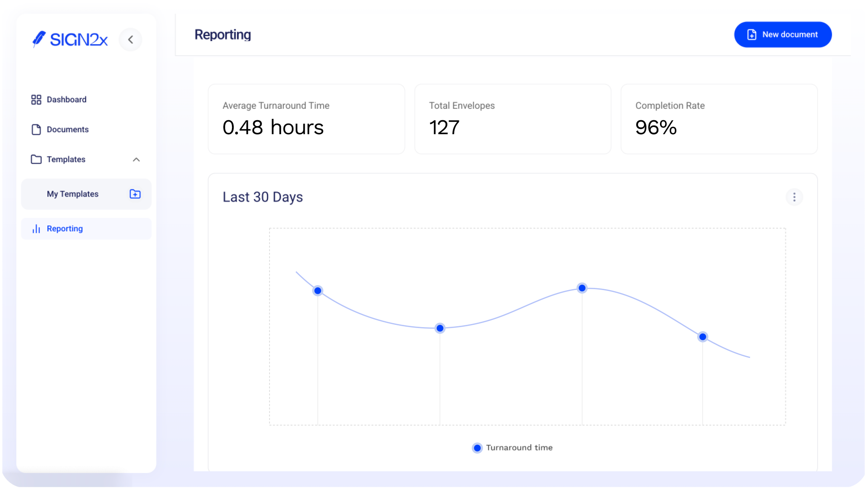The height and width of the screenshot is (488, 868).
Task: Click the first data point on chart
Action: coord(318,291)
